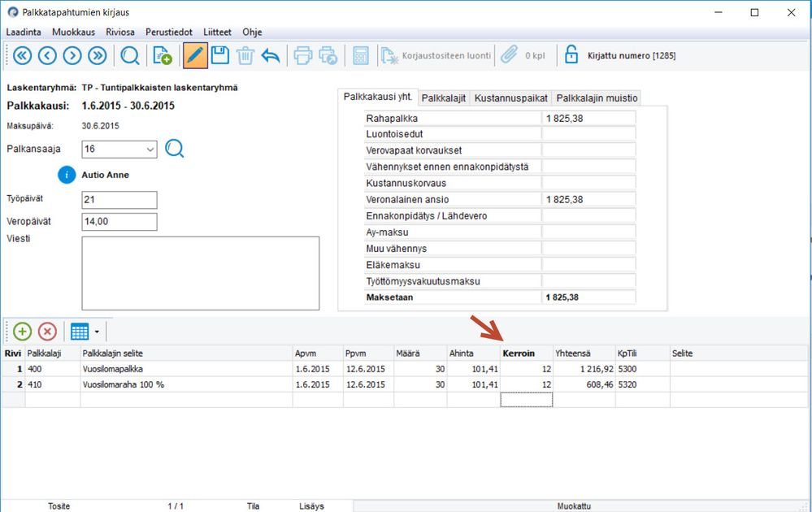This screenshot has width=812, height=512.
Task: Go to next record arrow icon
Action: tap(72, 55)
